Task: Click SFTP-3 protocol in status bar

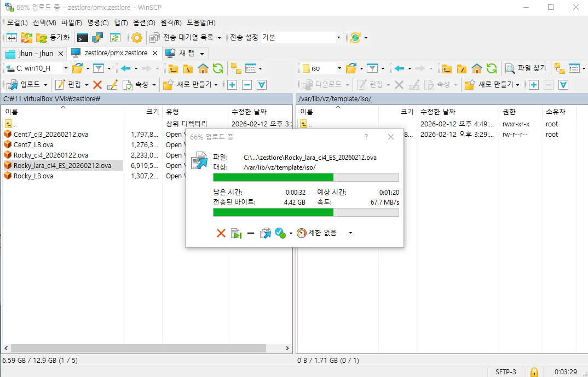Action: tap(505, 372)
